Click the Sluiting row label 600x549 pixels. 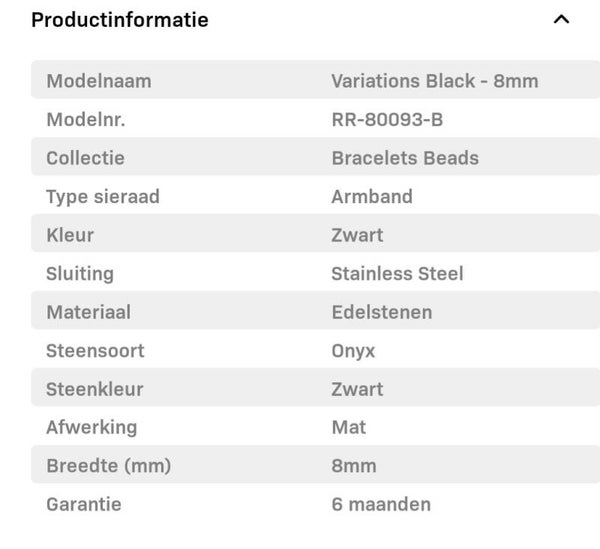[80, 274]
